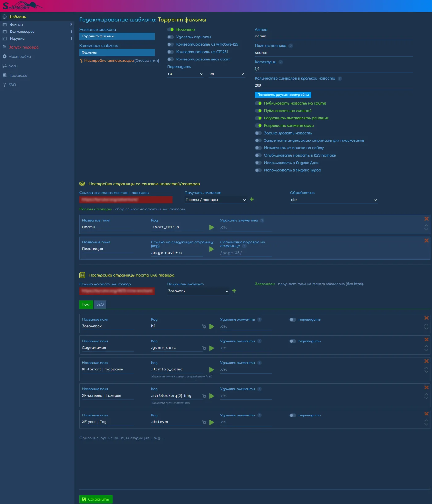
Task: Expand the en target language dropdown
Action: tap(226, 74)
